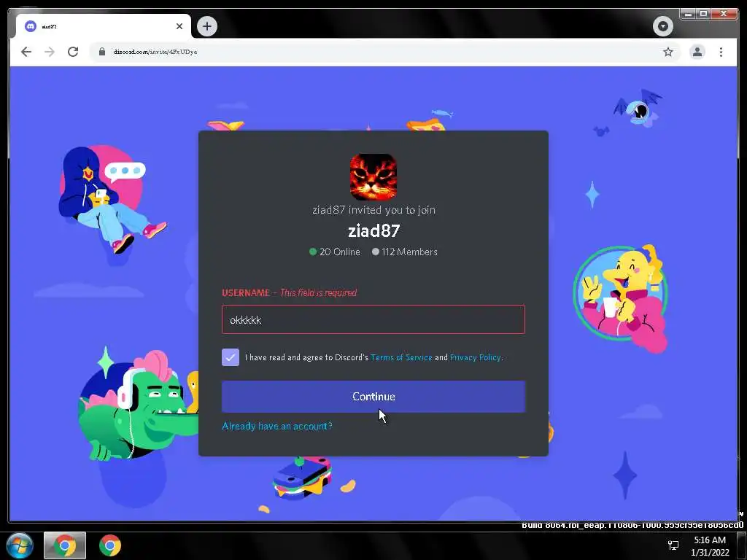747x560 pixels.
Task: Click the ziad87 server cat avatar
Action: point(373,176)
